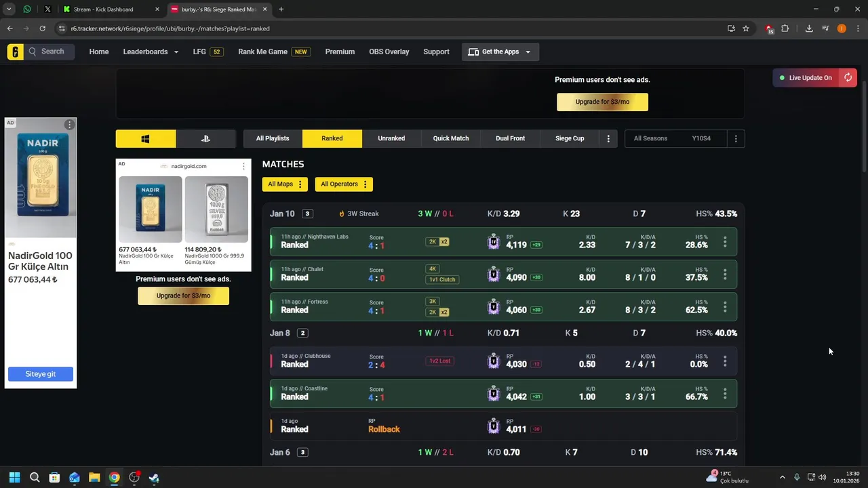The image size is (868, 488).
Task: Click rank emblem on Rollback row
Action: point(494,426)
